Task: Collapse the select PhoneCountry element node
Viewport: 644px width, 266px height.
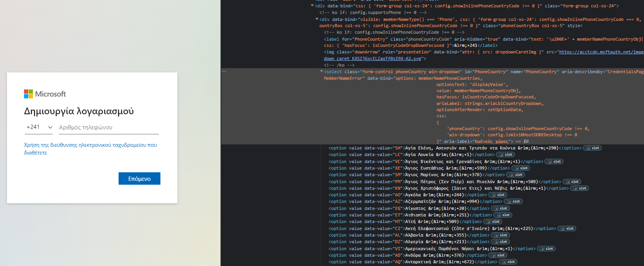Action: (321, 72)
